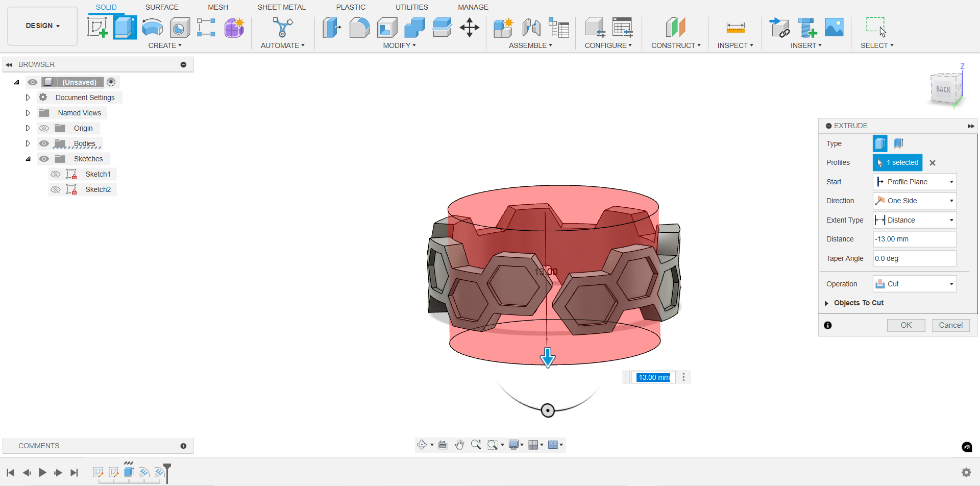Select the Fillet tool
The height and width of the screenshot is (486, 980).
point(359,27)
